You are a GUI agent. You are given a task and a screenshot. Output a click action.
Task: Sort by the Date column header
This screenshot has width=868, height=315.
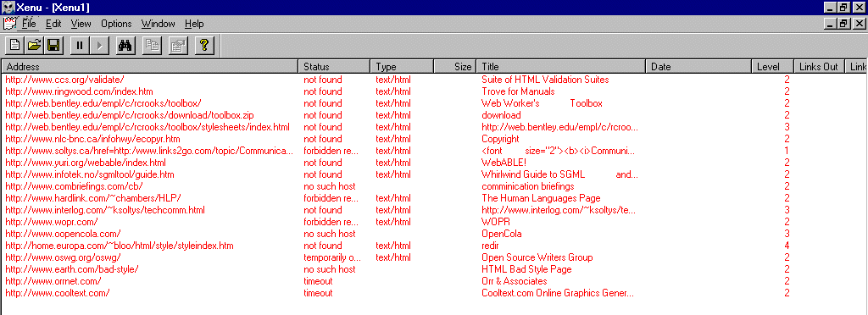click(698, 67)
